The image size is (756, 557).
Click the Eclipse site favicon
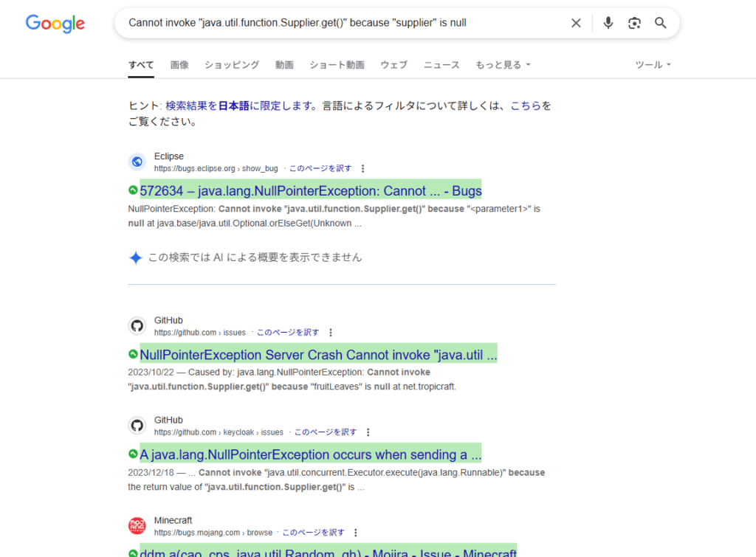point(137,162)
